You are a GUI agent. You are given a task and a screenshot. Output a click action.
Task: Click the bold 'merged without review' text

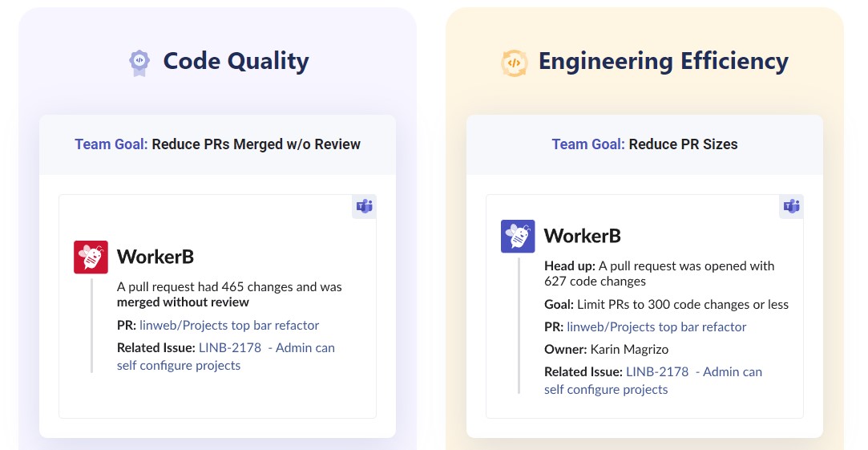(183, 302)
